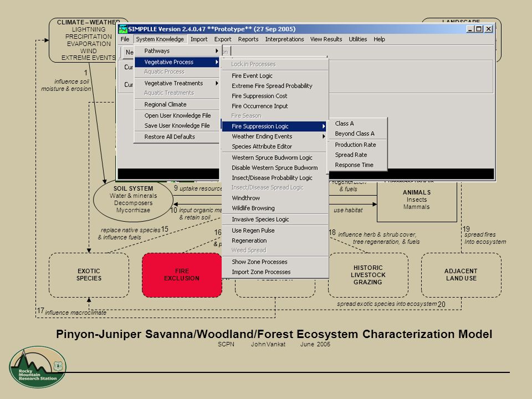The height and width of the screenshot is (399, 532).
Task: Open the File menu
Action: (125, 39)
